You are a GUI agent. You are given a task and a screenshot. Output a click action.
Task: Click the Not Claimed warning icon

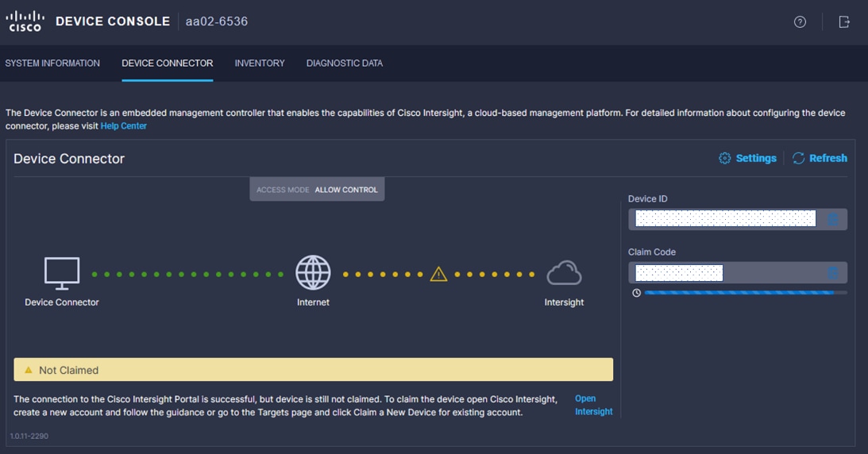(29, 370)
